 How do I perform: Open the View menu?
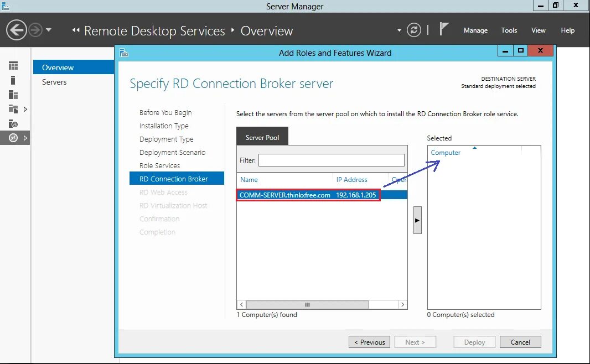[x=538, y=30]
